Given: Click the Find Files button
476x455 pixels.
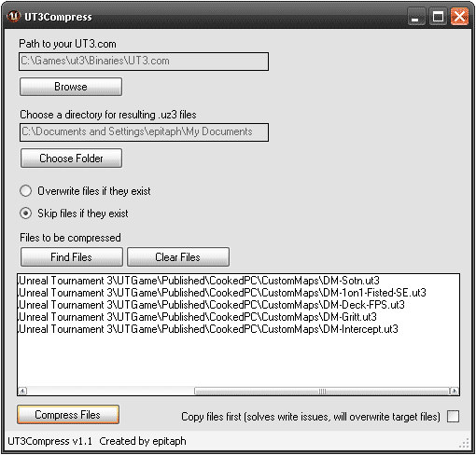Looking at the screenshot, I should pos(72,257).
